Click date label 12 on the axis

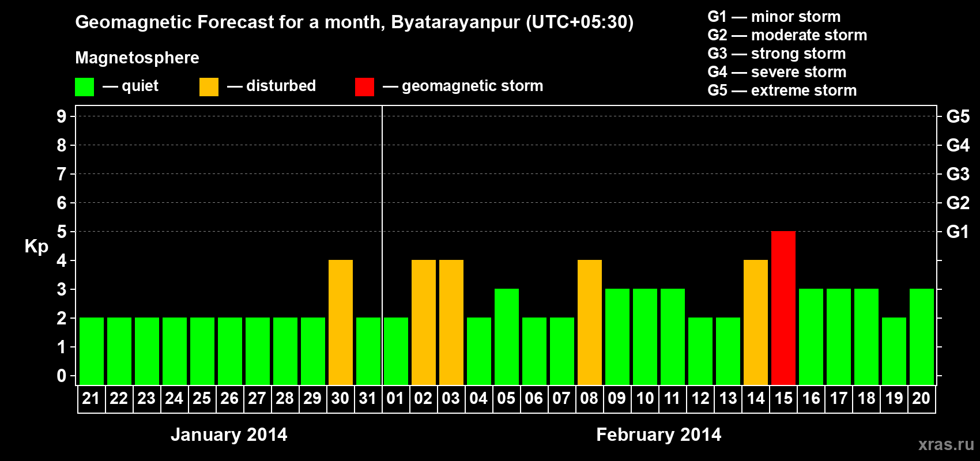(700, 398)
